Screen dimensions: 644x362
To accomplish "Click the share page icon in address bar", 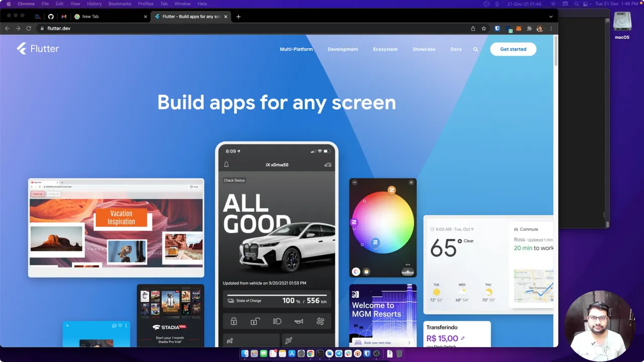I will point(473,29).
